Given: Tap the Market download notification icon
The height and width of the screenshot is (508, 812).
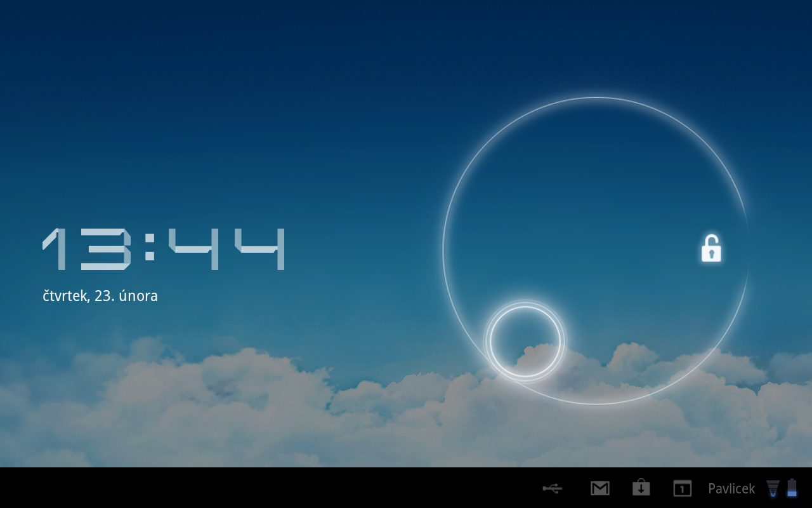Looking at the screenshot, I should click(641, 488).
